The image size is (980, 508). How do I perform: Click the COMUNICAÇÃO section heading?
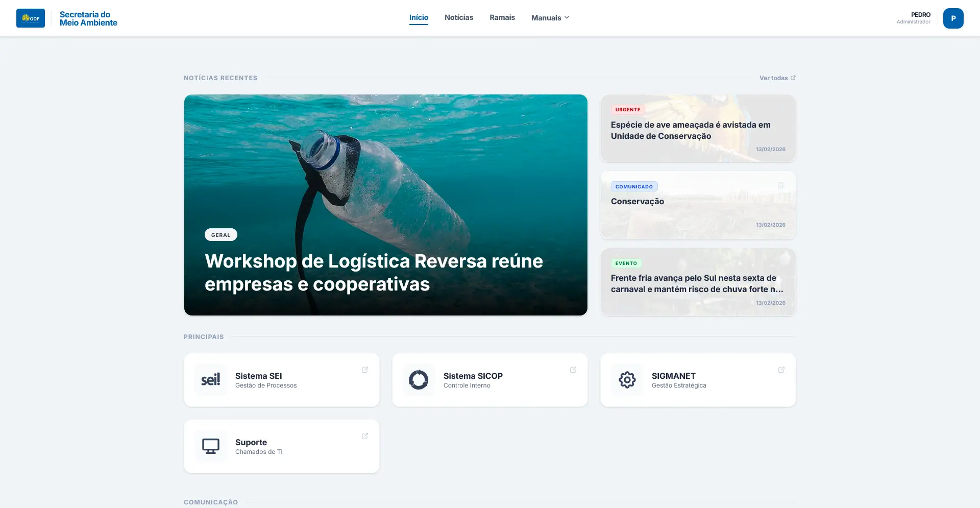(211, 502)
